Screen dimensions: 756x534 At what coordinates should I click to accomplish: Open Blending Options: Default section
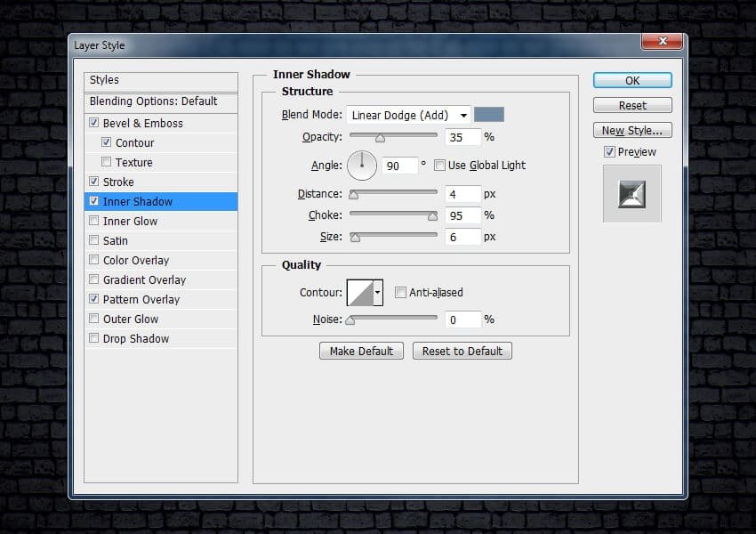(153, 101)
